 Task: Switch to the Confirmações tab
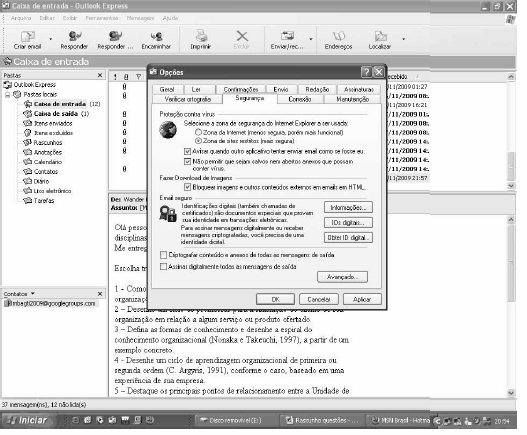(241, 89)
